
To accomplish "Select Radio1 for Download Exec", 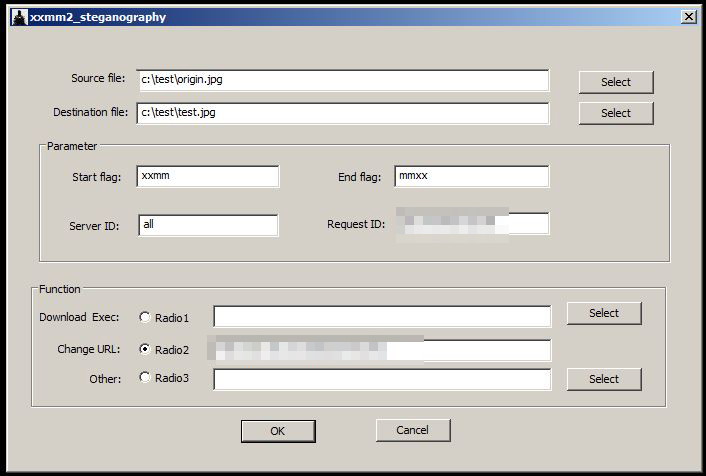I will pyautogui.click(x=145, y=318).
